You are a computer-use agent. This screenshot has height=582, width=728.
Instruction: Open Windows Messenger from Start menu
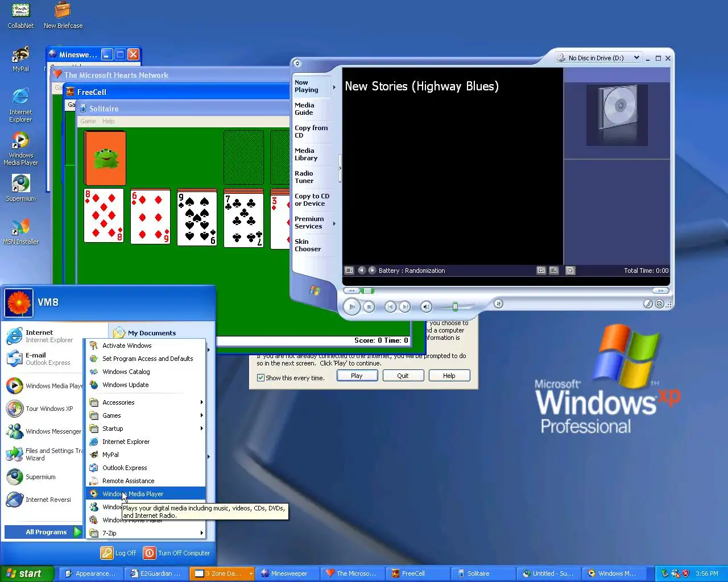(43, 431)
